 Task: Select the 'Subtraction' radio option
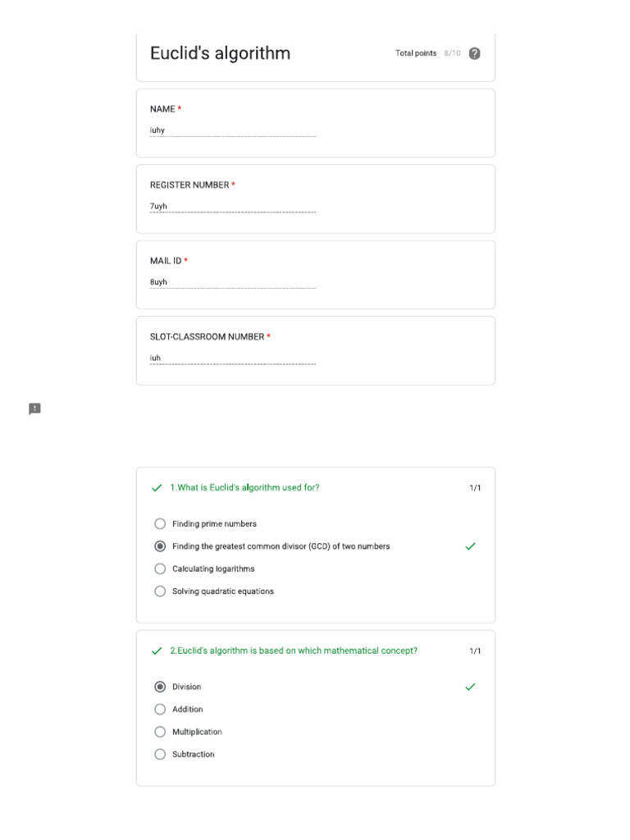[x=160, y=755]
